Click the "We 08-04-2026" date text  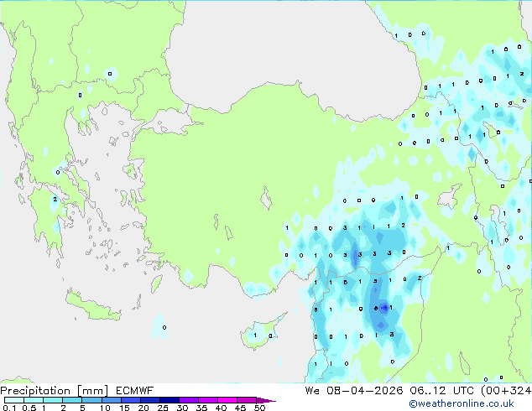tap(354, 391)
